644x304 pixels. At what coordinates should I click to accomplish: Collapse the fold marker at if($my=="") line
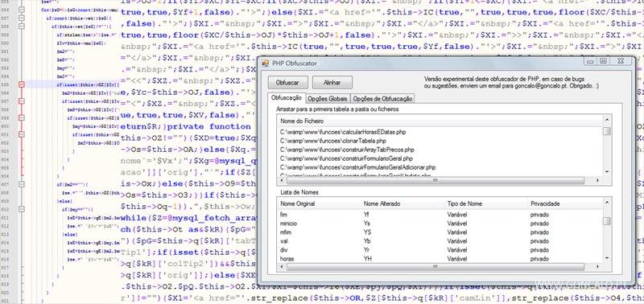22,209
